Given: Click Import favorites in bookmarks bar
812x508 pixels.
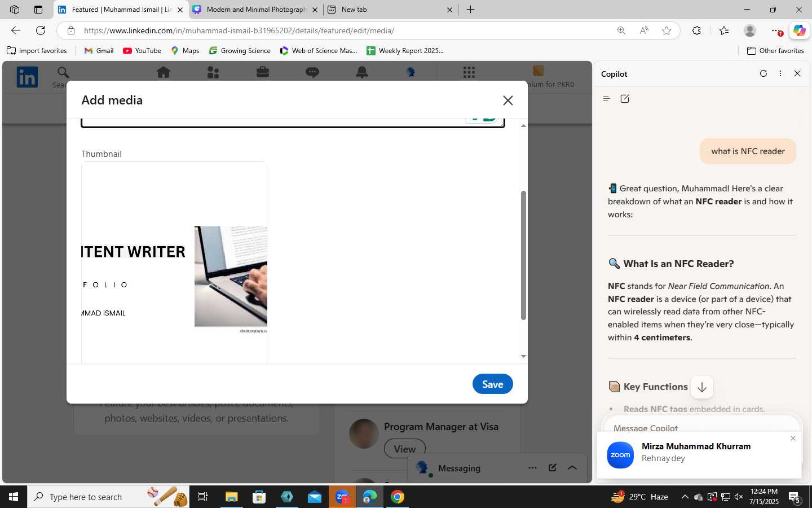Looking at the screenshot, I should [37, 51].
